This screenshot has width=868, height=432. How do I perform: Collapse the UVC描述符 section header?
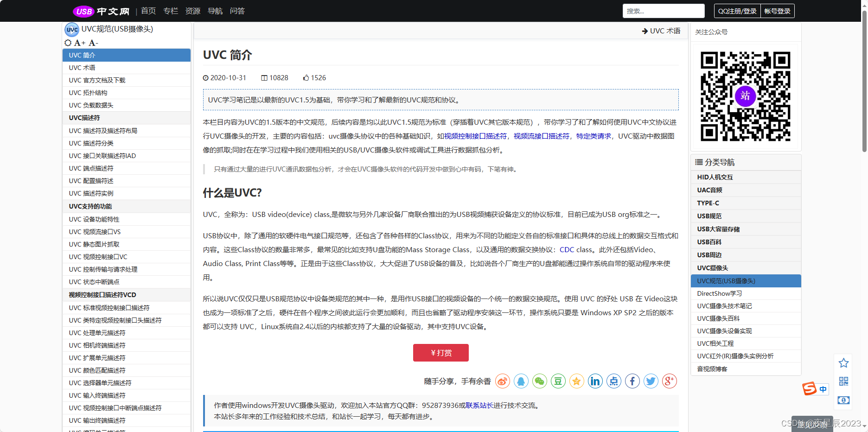[x=127, y=118]
